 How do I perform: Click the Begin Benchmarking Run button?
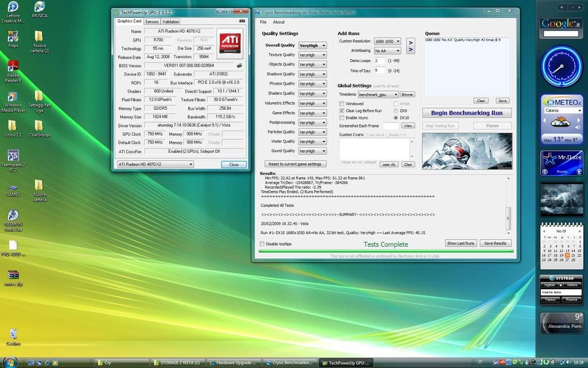point(466,113)
